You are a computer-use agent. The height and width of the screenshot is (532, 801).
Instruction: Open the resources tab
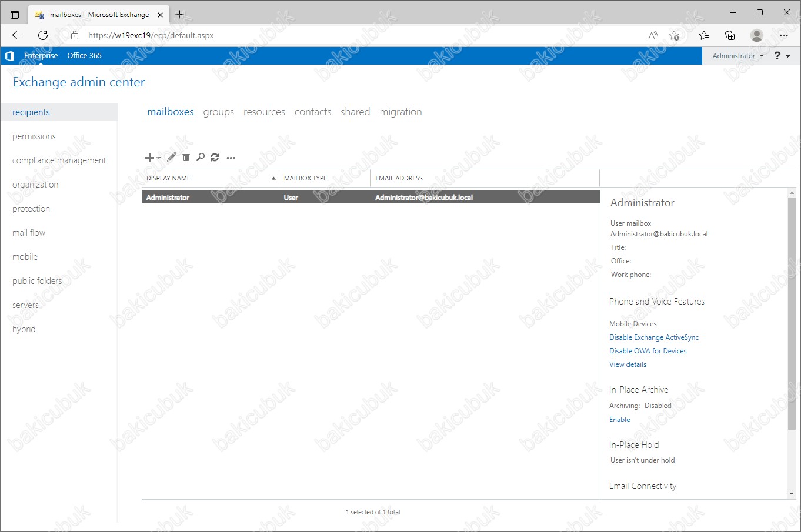[264, 112]
